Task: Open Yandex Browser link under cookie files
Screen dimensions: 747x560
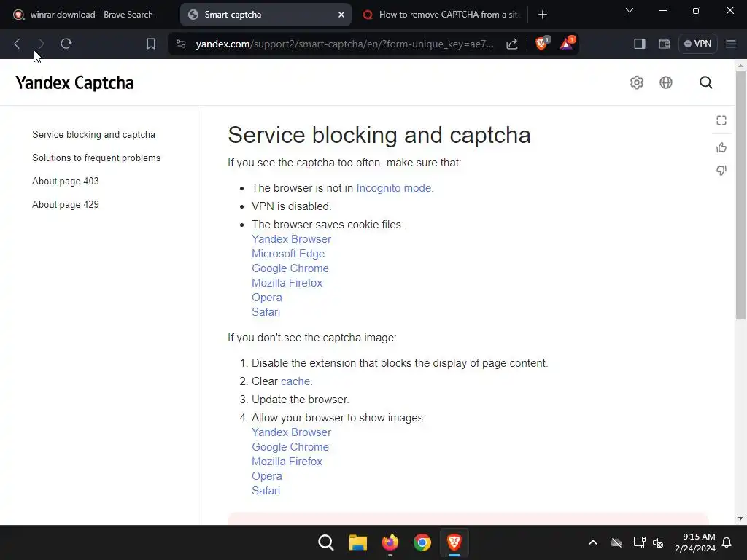Action: (291, 239)
